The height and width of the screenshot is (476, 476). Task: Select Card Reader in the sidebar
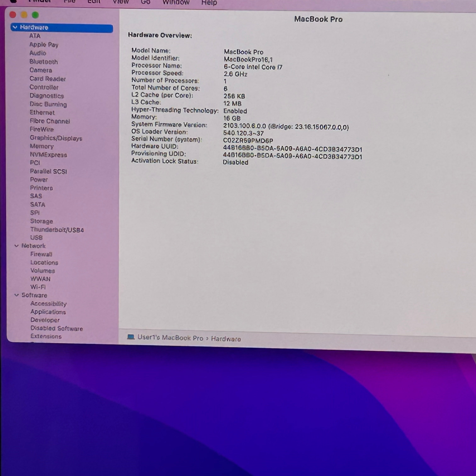(48, 79)
